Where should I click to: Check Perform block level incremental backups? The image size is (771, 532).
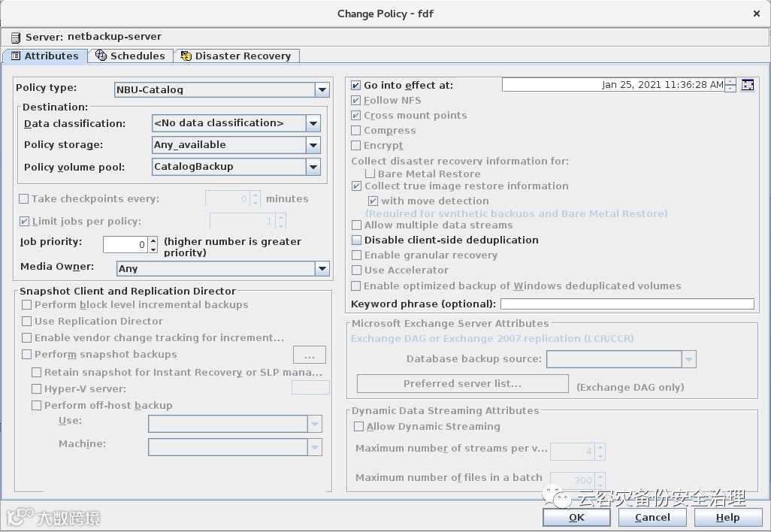pyautogui.click(x=26, y=305)
